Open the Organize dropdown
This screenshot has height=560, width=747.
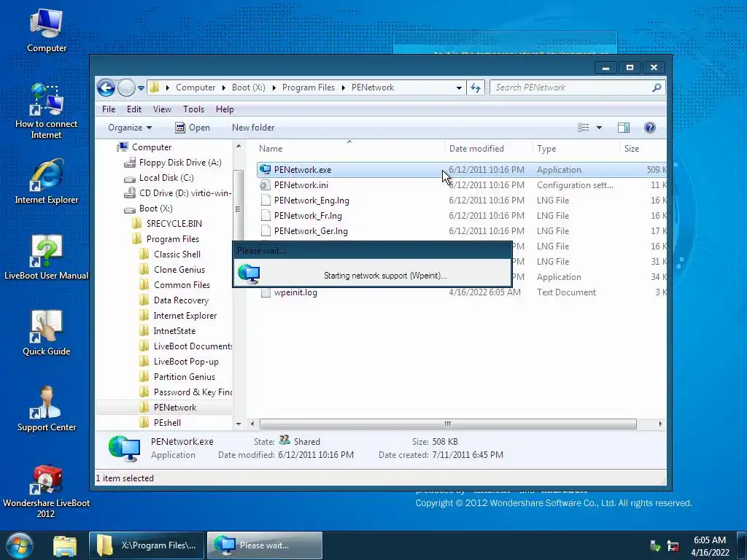130,128
